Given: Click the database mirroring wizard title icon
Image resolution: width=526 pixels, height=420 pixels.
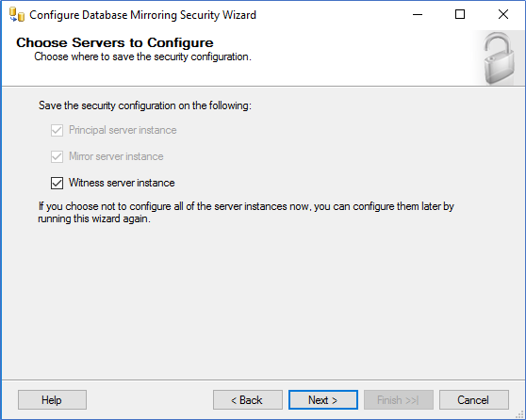Looking at the screenshot, I should coord(17,15).
